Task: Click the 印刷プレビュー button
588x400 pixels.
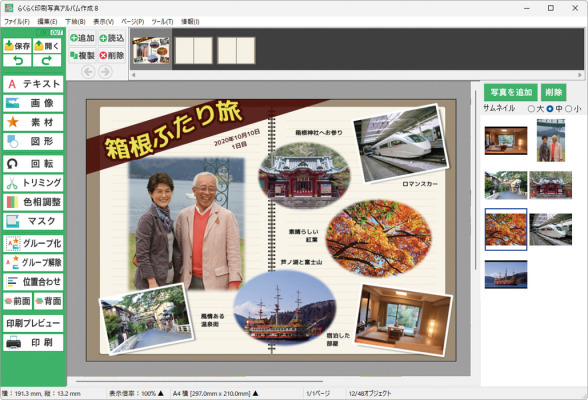Action: pos(33,324)
